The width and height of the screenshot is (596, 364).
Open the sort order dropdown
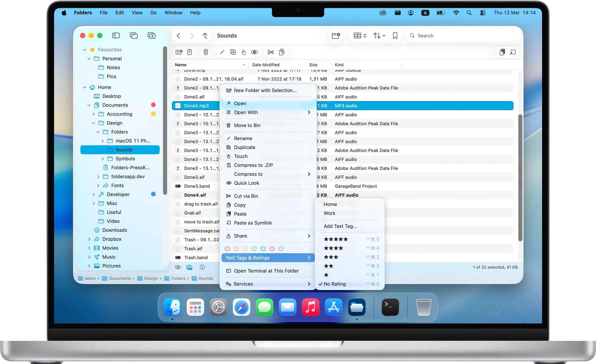(x=379, y=36)
